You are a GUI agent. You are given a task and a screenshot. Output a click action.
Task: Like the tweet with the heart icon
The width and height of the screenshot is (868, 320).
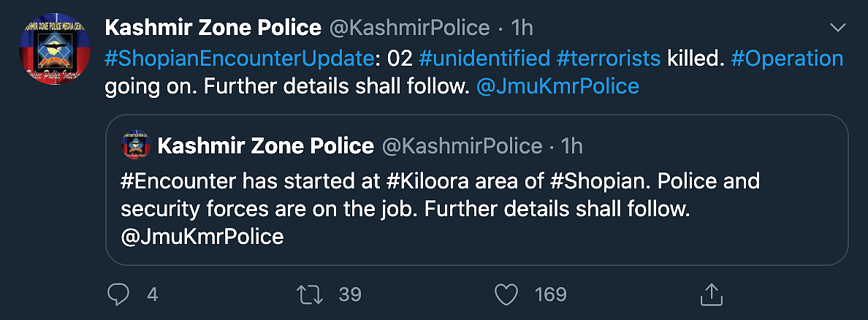[x=506, y=294]
